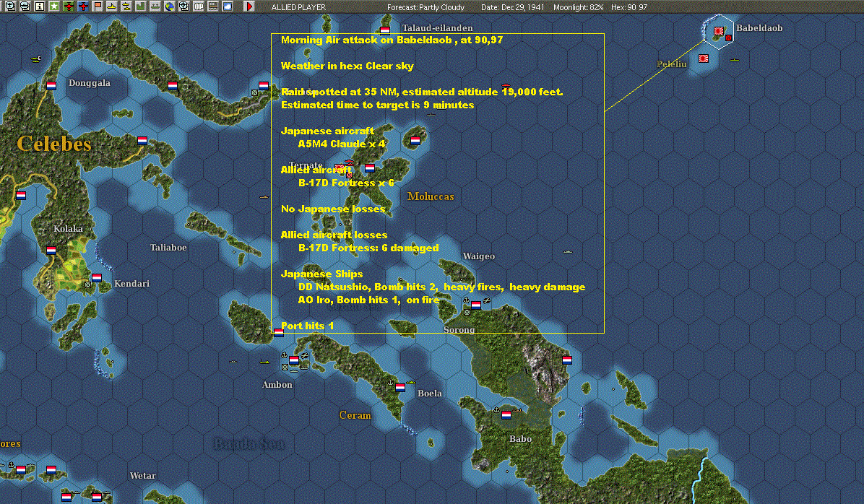Viewport: 864px width, 504px height.
Task: Click the 'Waigeo' island label
Action: pos(479,256)
